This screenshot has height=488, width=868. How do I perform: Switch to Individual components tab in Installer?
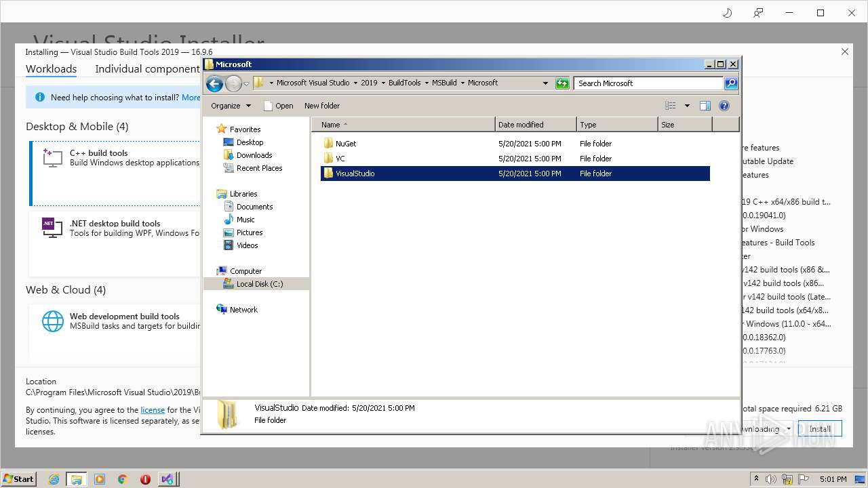coord(147,68)
